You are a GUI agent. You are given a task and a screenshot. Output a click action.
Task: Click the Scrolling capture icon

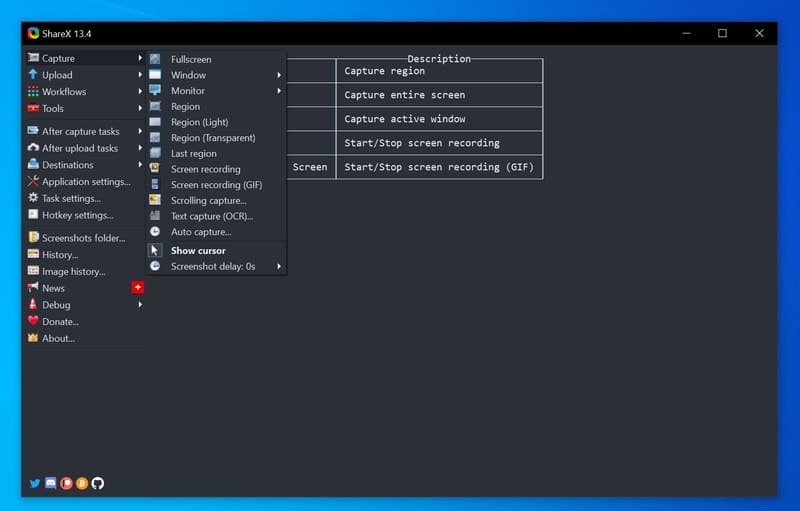click(x=155, y=200)
